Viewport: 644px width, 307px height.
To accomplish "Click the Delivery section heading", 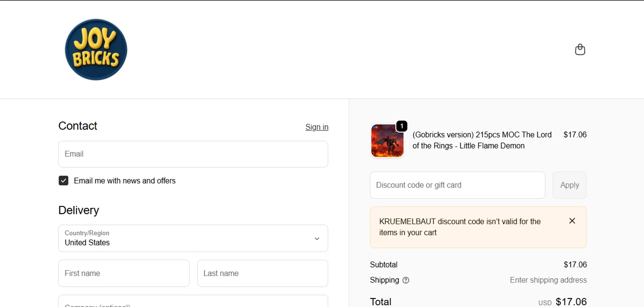I will click(x=79, y=210).
